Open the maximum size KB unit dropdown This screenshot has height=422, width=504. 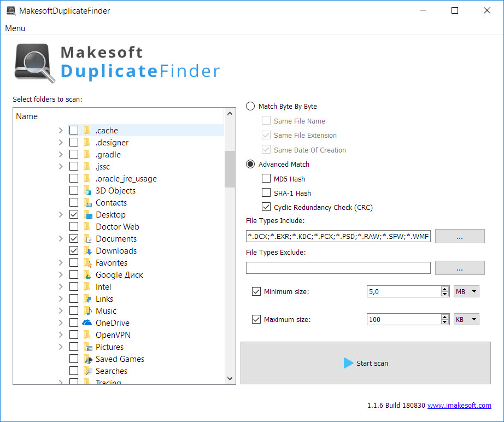click(466, 319)
